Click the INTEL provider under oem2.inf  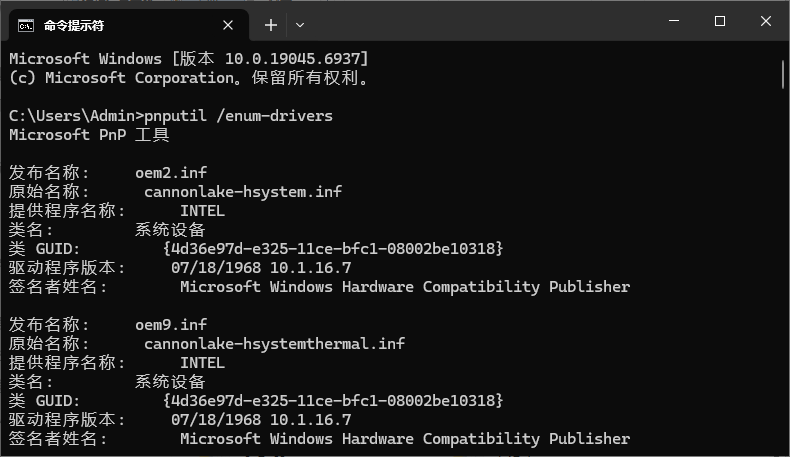(x=202, y=211)
